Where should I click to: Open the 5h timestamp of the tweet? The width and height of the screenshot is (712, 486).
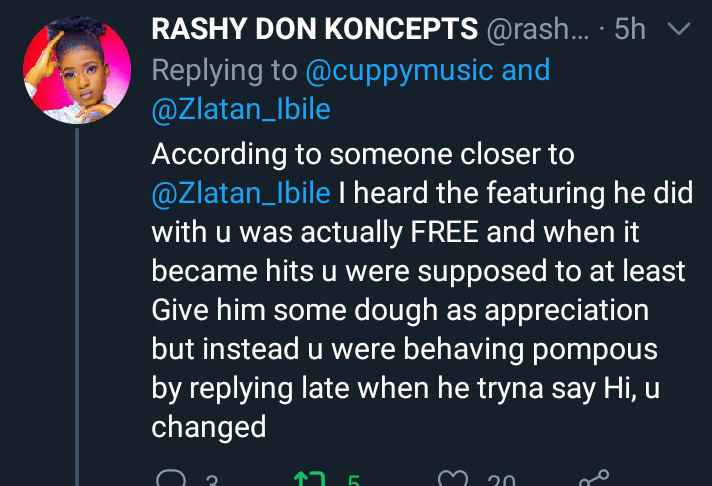(x=630, y=31)
